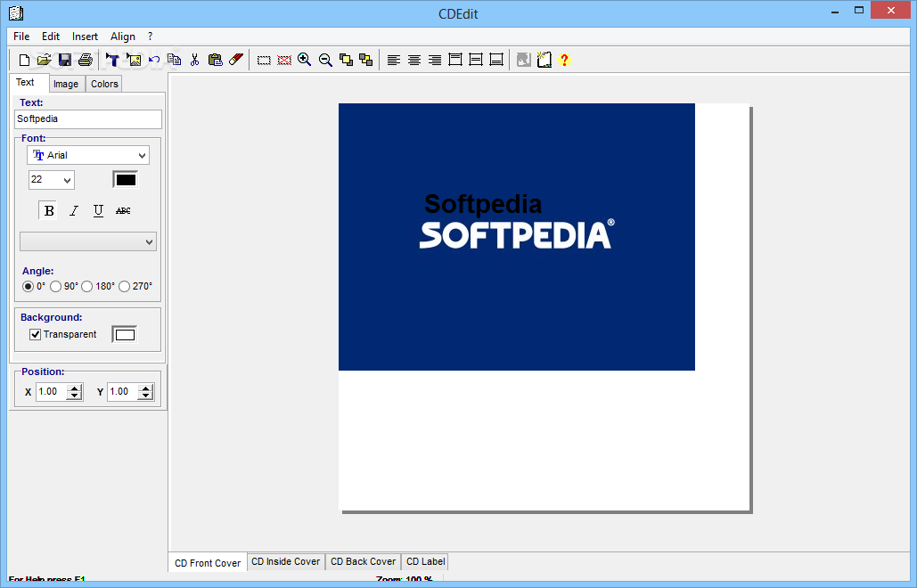Expand the empty dropdown below formatting buttons
This screenshot has height=588, width=917.
tap(149, 242)
